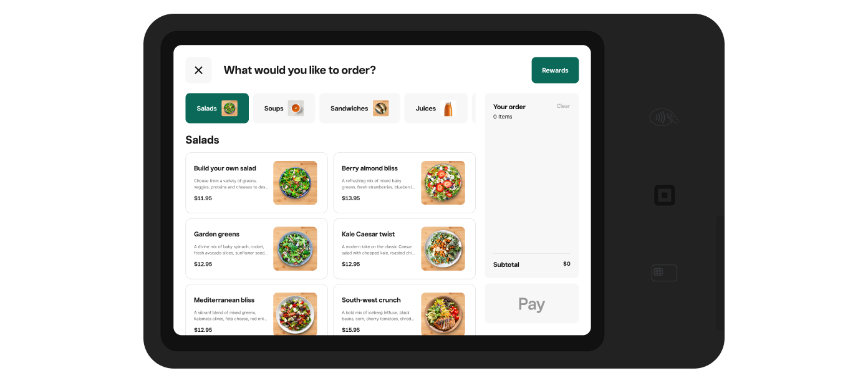Close the order screen with X icon
The image size is (868, 383).
[x=198, y=70]
